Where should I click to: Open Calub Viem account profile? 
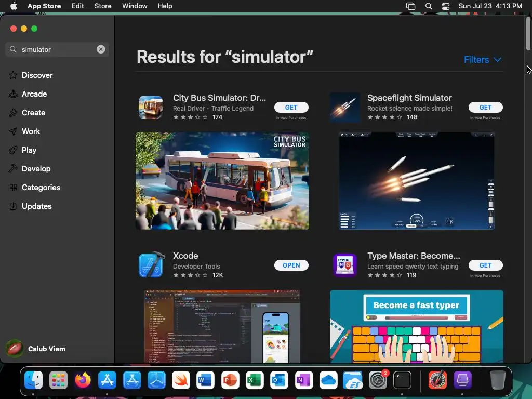(36, 349)
